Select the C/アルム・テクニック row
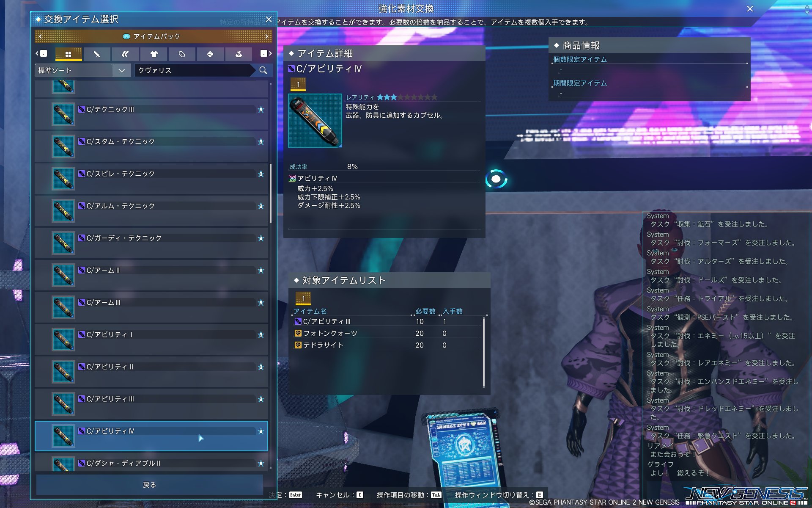 tap(151, 211)
